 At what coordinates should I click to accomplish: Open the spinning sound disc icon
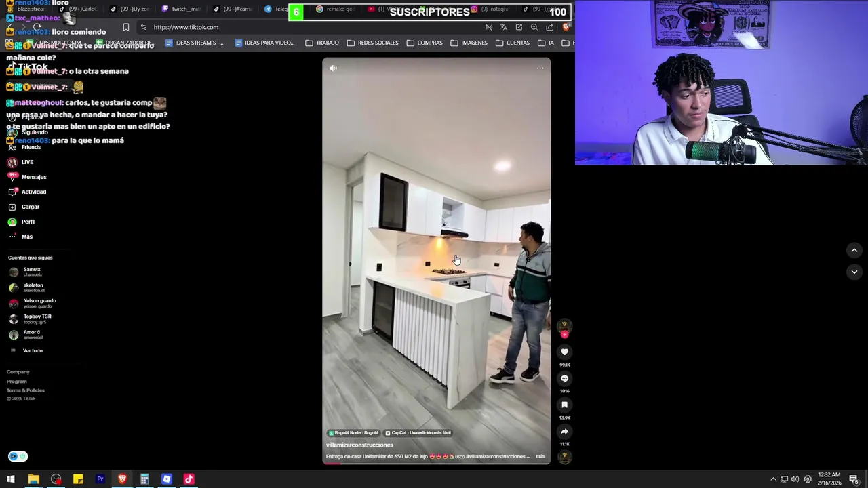pos(564,457)
